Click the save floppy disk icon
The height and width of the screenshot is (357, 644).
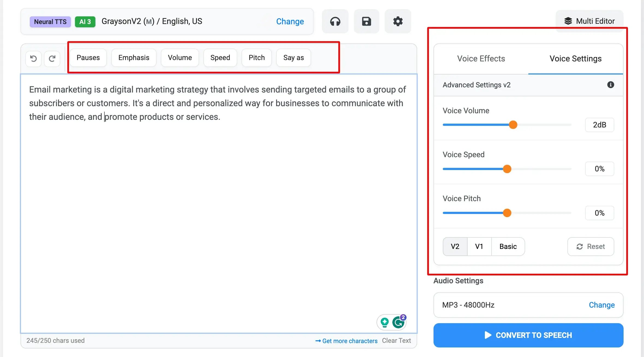click(366, 21)
